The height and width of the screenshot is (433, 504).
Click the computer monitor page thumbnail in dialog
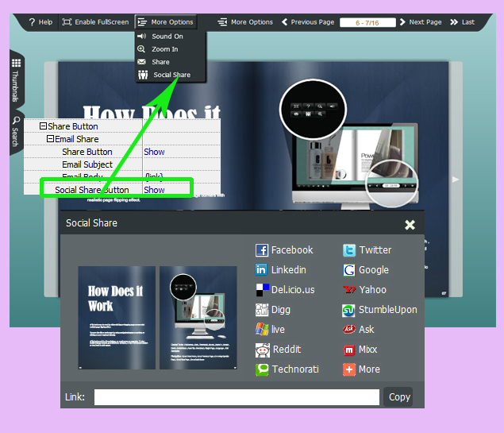point(198,318)
